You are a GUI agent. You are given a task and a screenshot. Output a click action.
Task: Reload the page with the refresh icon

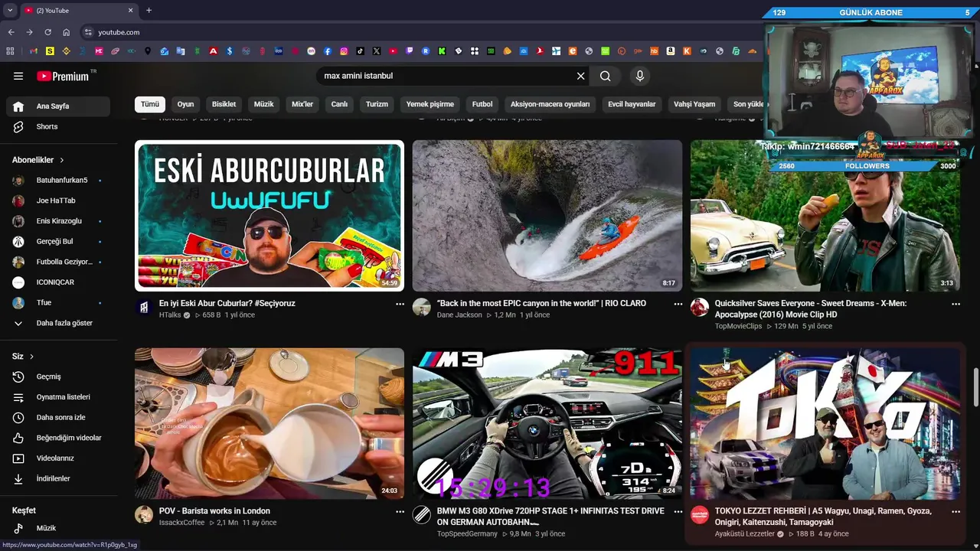(47, 32)
